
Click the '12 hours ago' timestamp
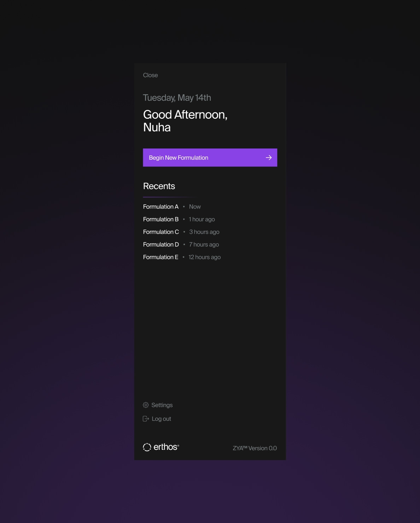tap(205, 257)
